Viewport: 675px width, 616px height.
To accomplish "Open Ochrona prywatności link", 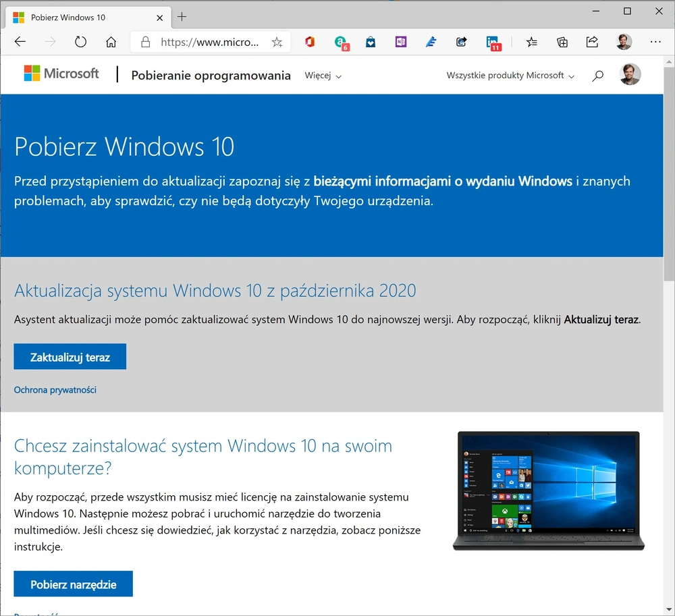I will click(x=55, y=390).
